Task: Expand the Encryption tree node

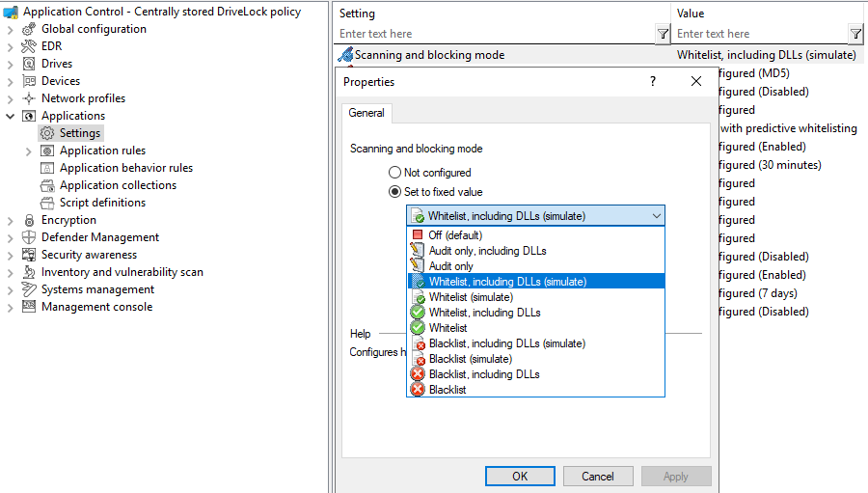Action: [x=10, y=221]
